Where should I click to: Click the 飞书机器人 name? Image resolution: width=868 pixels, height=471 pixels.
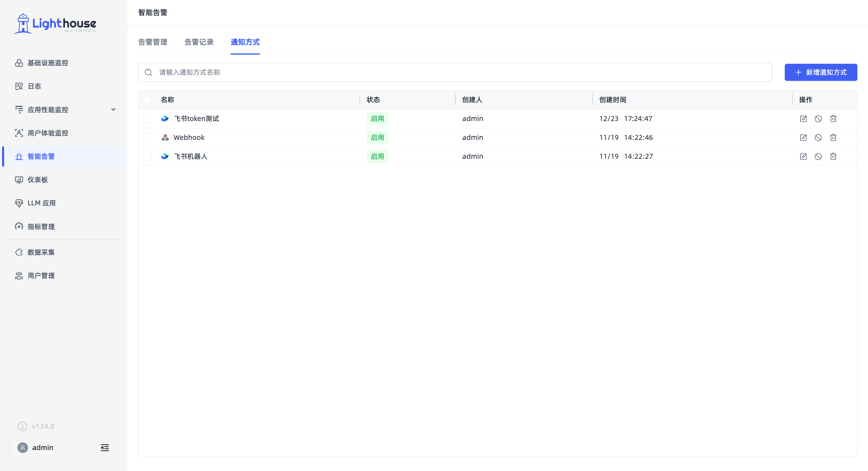coord(190,156)
